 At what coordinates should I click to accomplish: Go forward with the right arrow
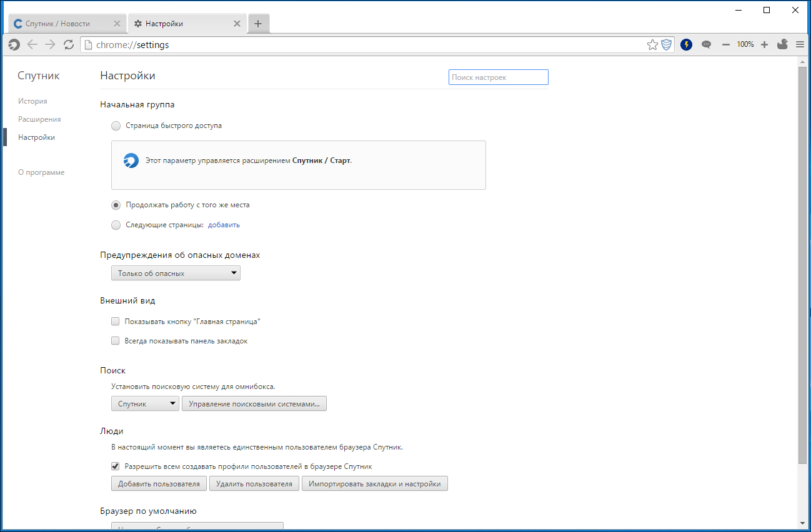51,44
